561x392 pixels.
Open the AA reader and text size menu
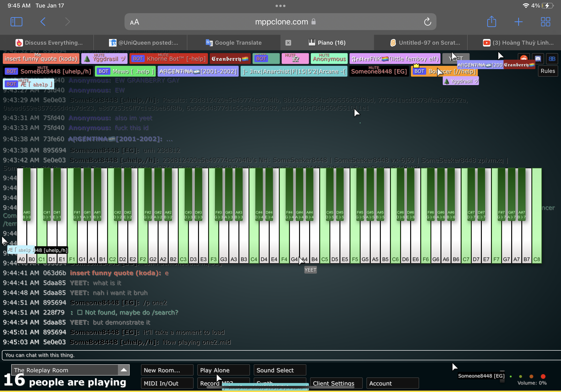(x=134, y=22)
